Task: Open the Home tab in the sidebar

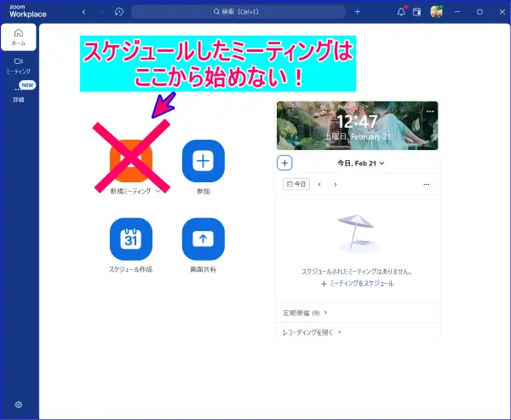Action: [19, 37]
